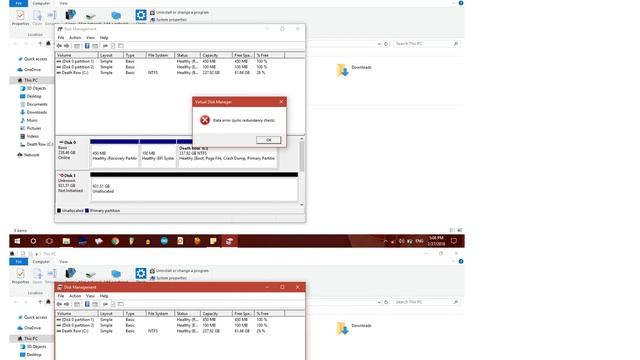Sort by Volume column in inactive Disk Management
The width and height of the screenshot is (640, 360).
(77, 55)
